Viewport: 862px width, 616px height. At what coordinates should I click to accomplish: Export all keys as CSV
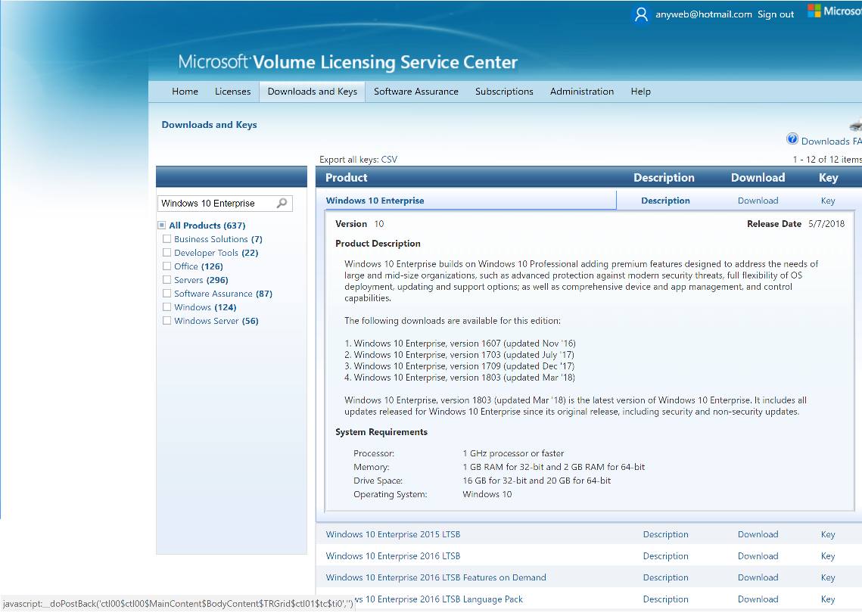tap(389, 160)
